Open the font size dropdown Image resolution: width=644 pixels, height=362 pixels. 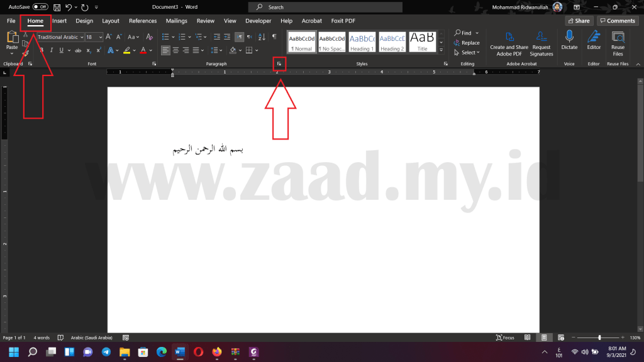tap(100, 37)
